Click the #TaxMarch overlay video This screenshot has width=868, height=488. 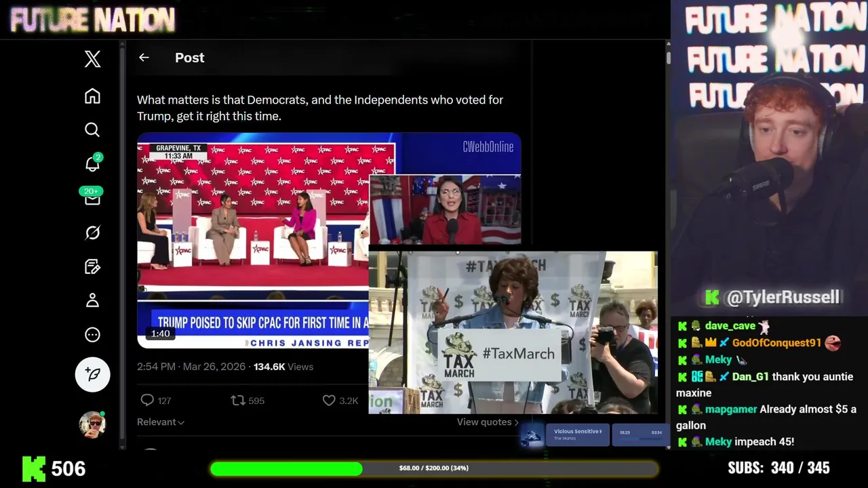pyautogui.click(x=513, y=332)
